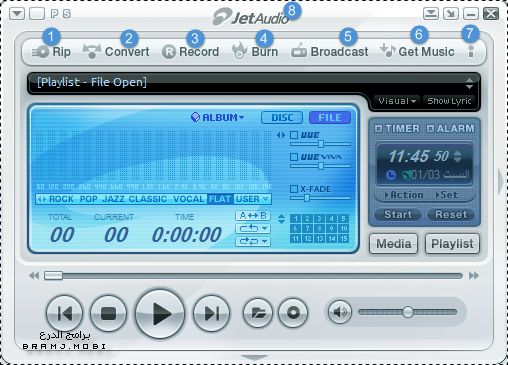Start the timer

pyautogui.click(x=398, y=214)
